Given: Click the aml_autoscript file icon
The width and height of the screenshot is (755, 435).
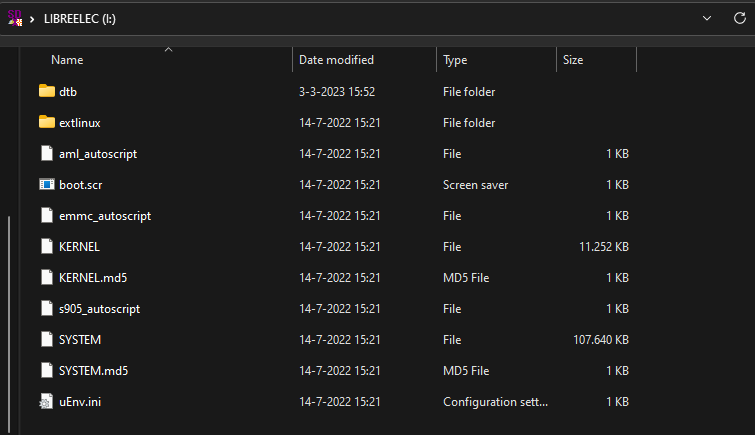Looking at the screenshot, I should pos(46,153).
